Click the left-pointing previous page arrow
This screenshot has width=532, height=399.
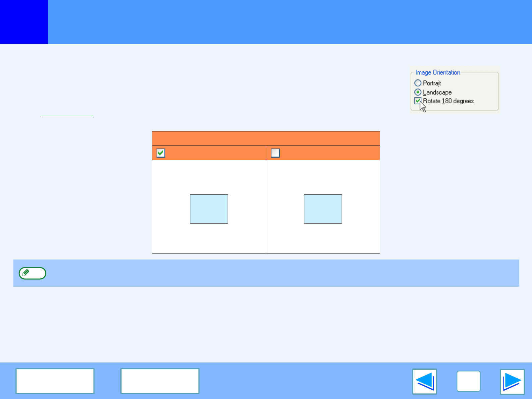pyautogui.click(x=424, y=382)
